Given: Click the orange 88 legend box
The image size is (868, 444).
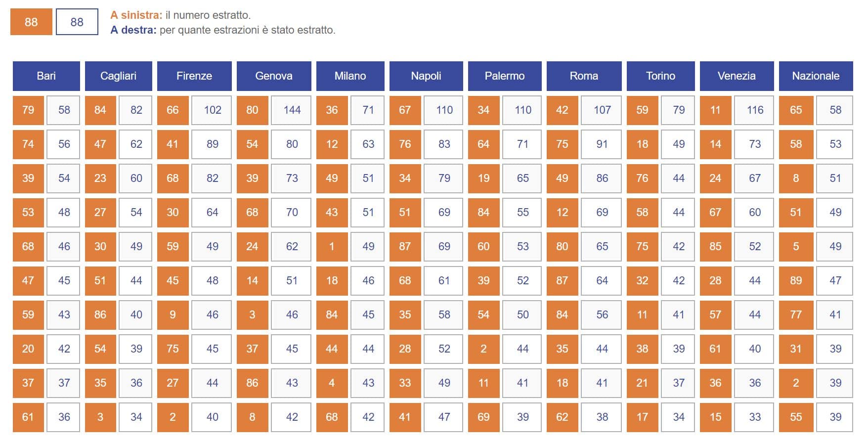Looking at the screenshot, I should pyautogui.click(x=31, y=22).
